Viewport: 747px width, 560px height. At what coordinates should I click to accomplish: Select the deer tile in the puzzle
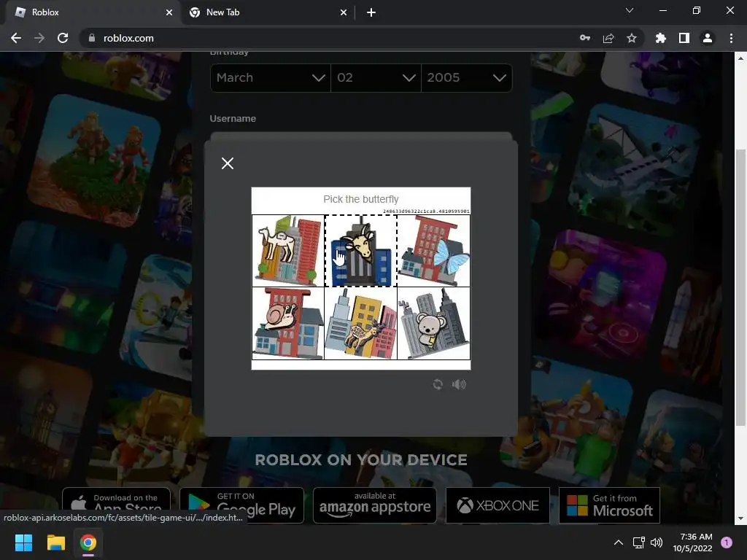point(360,323)
